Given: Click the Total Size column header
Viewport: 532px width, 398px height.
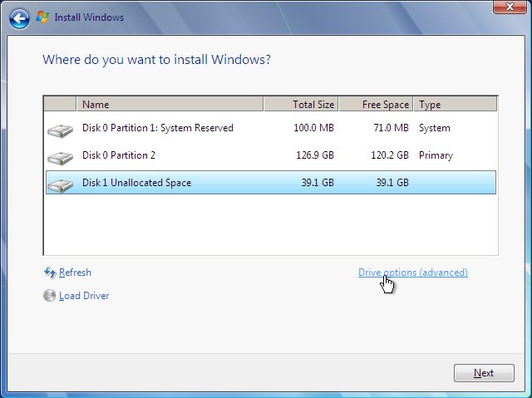Looking at the screenshot, I should click(301, 105).
